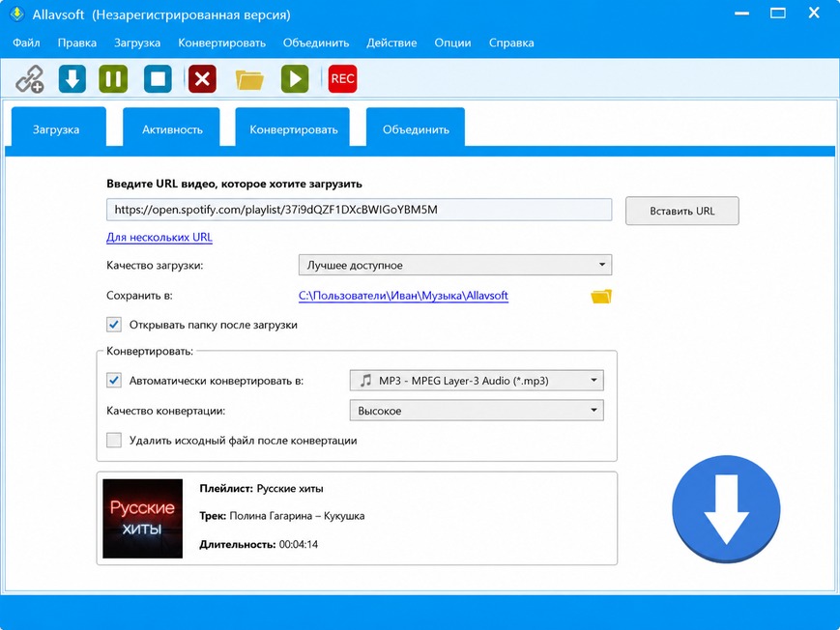Open the Объединить menu in menu bar
840x630 pixels.
tap(316, 43)
